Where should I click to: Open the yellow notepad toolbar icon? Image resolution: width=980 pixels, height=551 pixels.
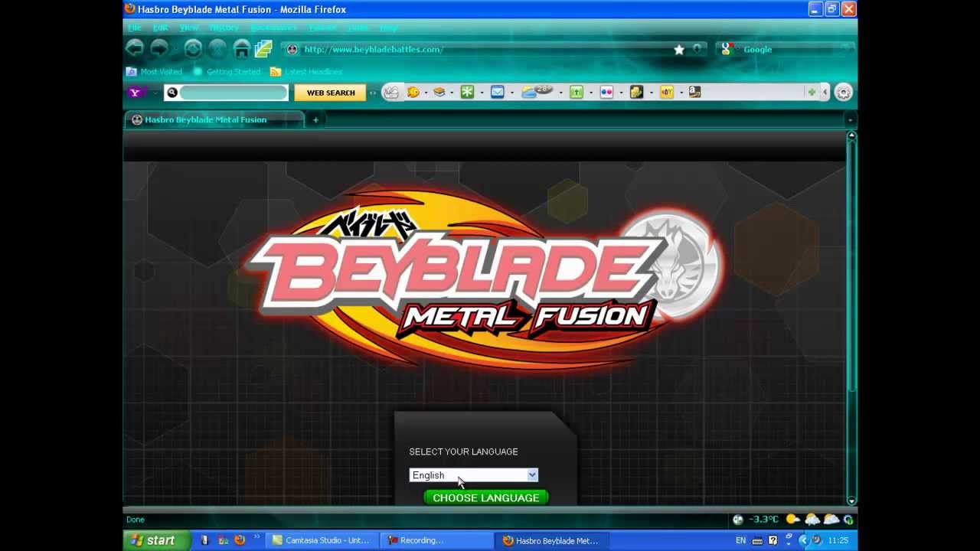[636, 92]
